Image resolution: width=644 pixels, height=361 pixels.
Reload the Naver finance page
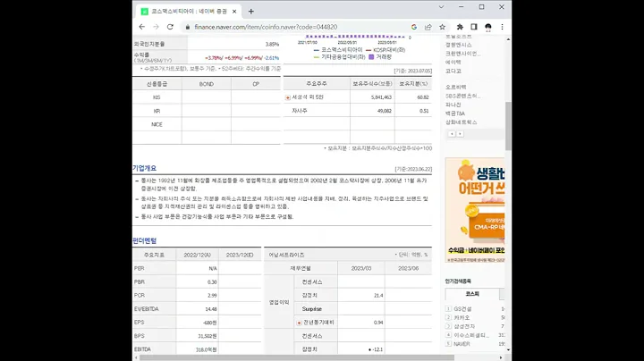click(x=170, y=27)
